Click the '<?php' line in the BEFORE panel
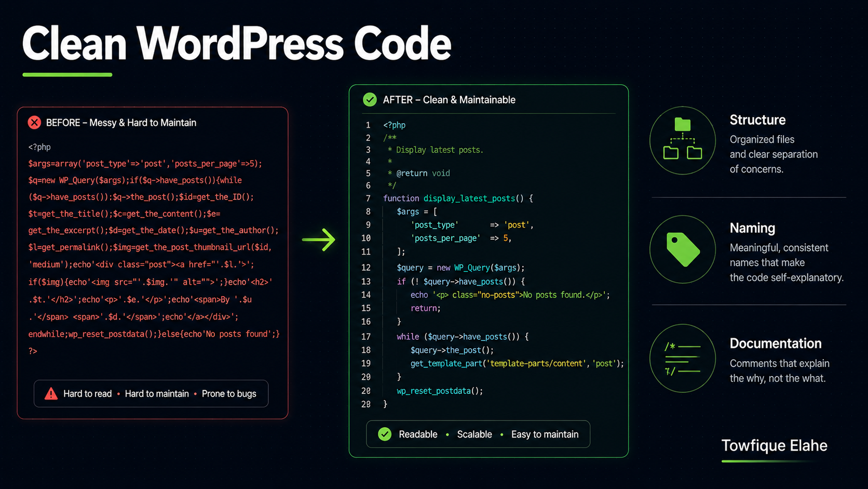This screenshot has width=868, height=489. coord(39,147)
